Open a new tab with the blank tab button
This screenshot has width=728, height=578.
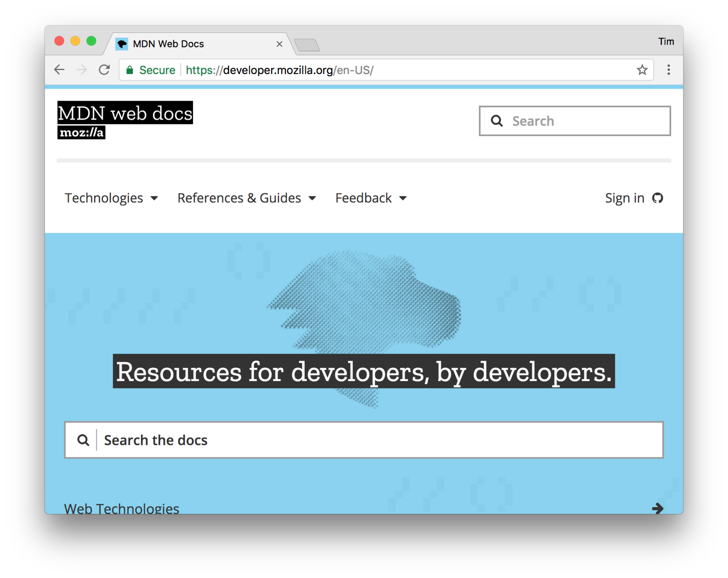pyautogui.click(x=307, y=45)
